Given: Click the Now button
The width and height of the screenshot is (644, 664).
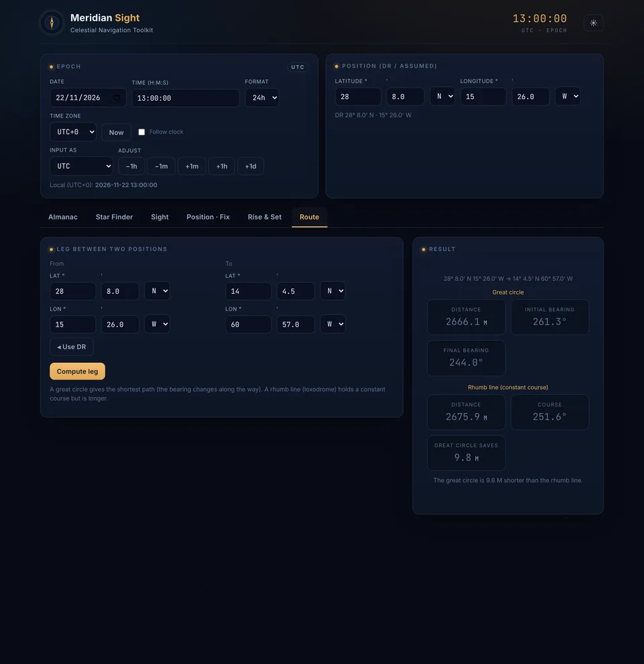Looking at the screenshot, I should (x=116, y=132).
